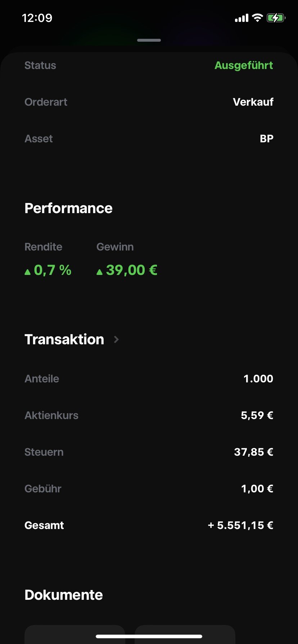Image resolution: width=298 pixels, height=644 pixels.
Task: Expand Transaktion details via chevron arrow
Action: [116, 339]
